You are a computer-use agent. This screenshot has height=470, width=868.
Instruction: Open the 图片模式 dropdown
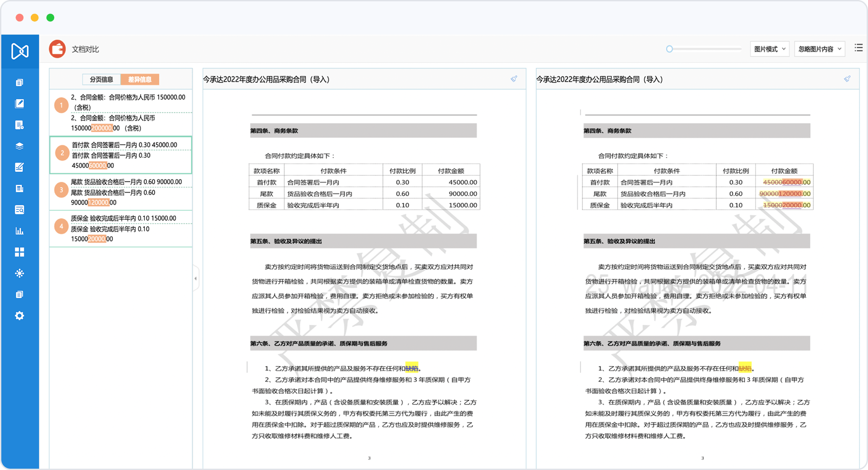coord(769,49)
